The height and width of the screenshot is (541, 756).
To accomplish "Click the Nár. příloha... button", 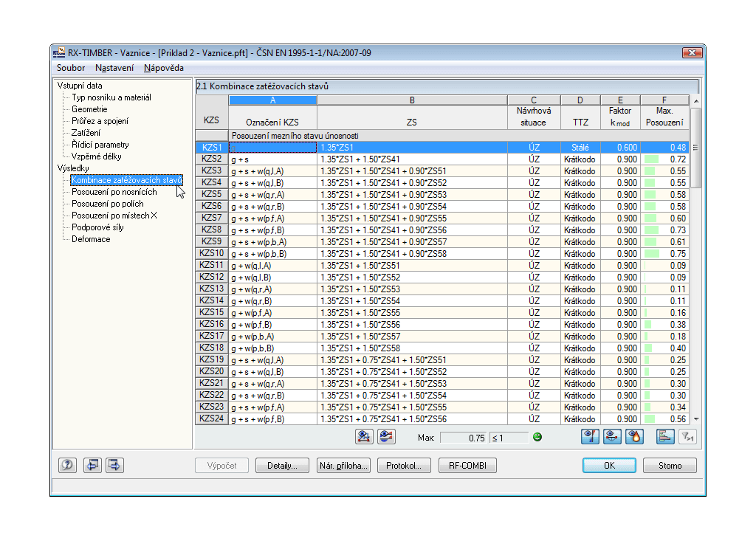I will tap(343, 465).
